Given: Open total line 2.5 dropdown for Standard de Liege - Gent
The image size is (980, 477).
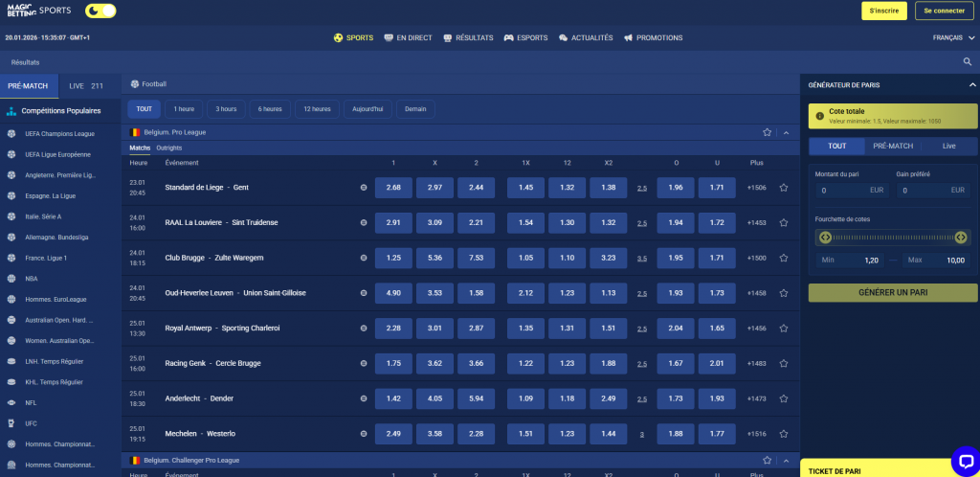Looking at the screenshot, I should pos(642,188).
